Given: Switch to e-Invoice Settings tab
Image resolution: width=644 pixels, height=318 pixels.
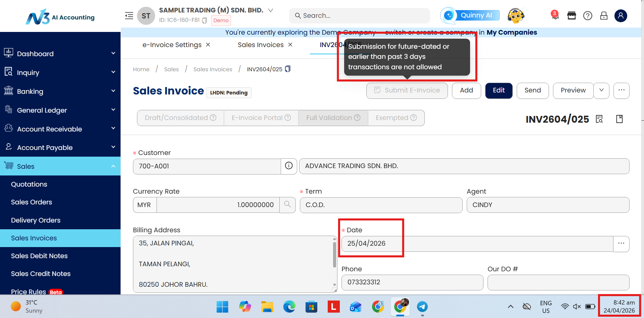Looking at the screenshot, I should pyautogui.click(x=172, y=45).
